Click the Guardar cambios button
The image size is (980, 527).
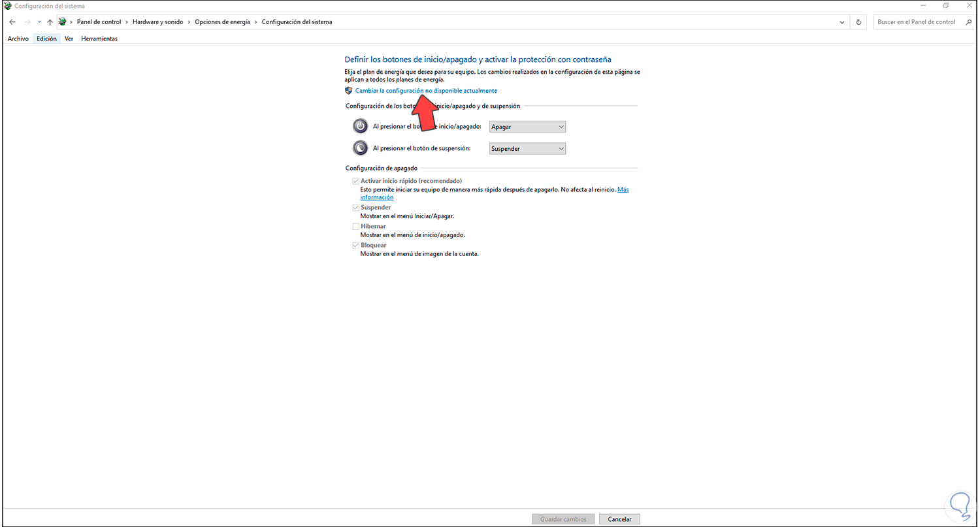pyautogui.click(x=563, y=519)
